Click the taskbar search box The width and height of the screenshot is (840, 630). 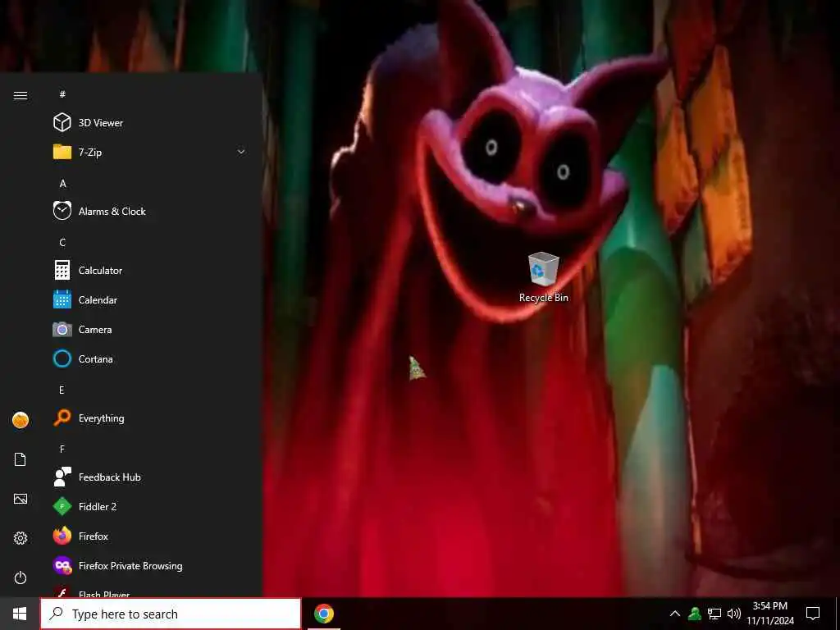171,614
